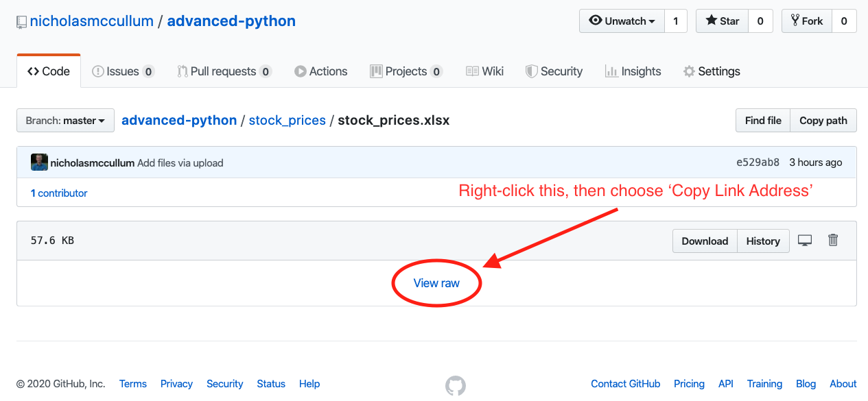Image resolution: width=868 pixels, height=401 pixels.
Task: Click the 57.6 KB file size text
Action: (x=52, y=241)
